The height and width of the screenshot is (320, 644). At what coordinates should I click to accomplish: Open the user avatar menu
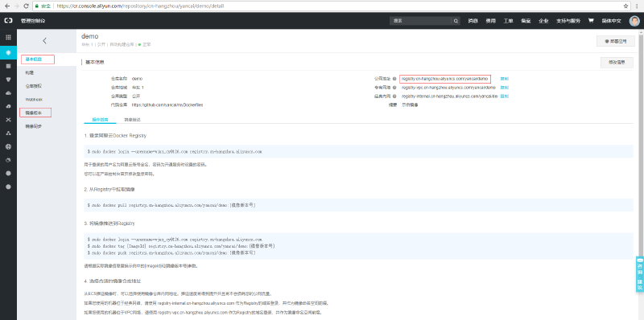(x=634, y=21)
